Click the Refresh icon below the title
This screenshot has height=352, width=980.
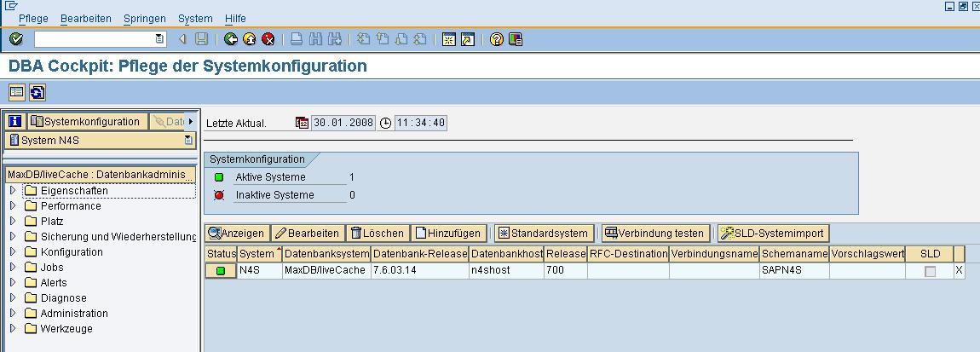37,92
